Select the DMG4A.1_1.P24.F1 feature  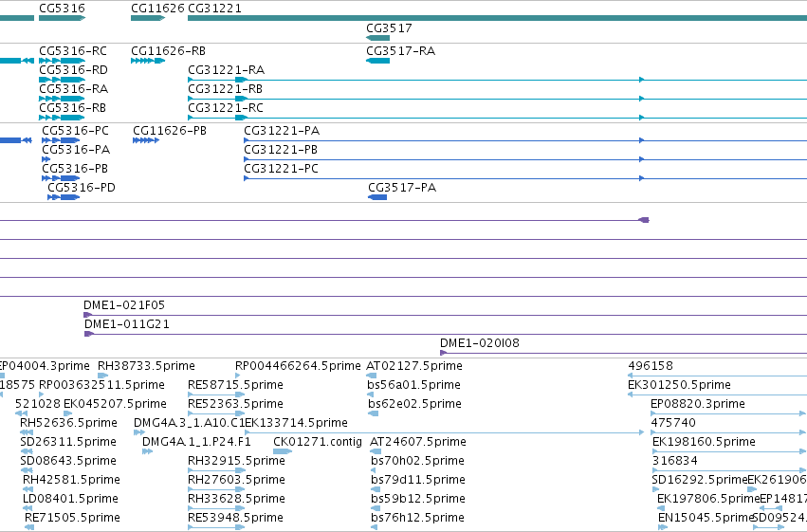[196, 442]
